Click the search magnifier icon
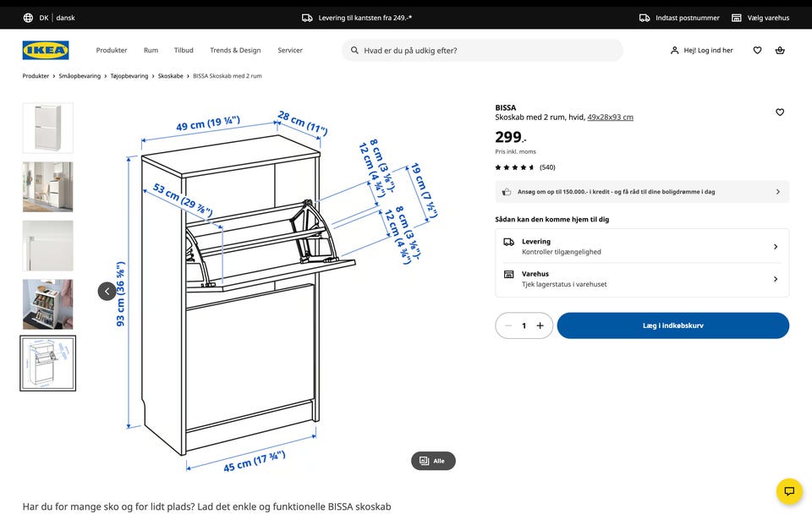Viewport: 812px width, 514px height. tap(354, 50)
